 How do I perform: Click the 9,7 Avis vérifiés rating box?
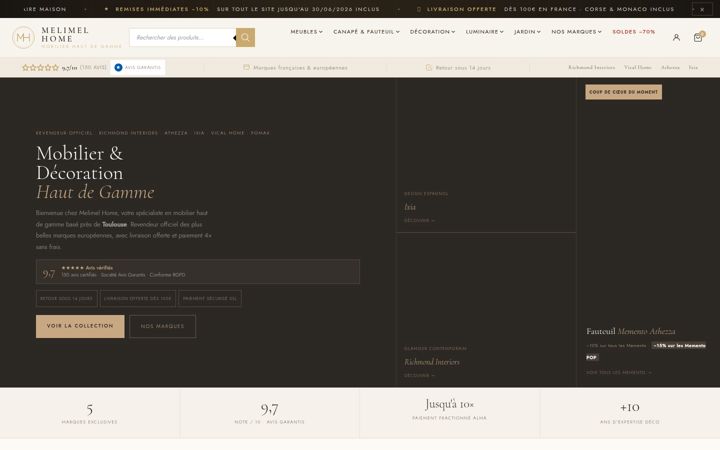tap(197, 271)
